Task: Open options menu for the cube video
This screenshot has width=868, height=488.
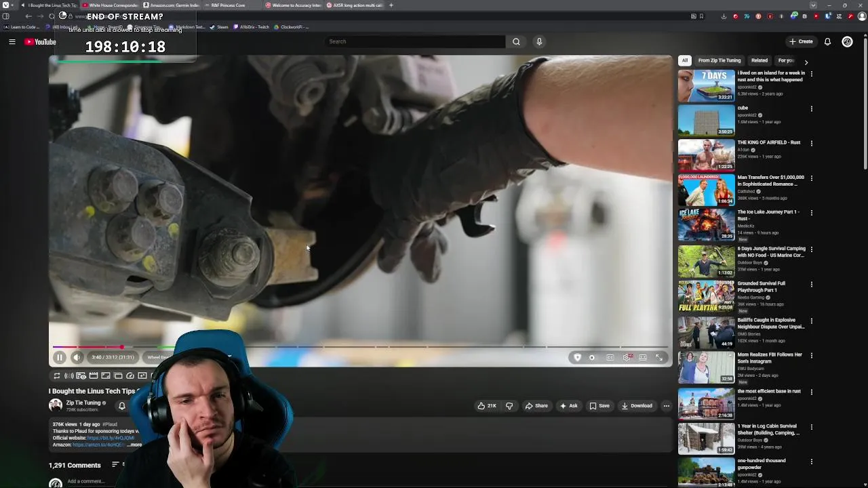Action: [811, 108]
